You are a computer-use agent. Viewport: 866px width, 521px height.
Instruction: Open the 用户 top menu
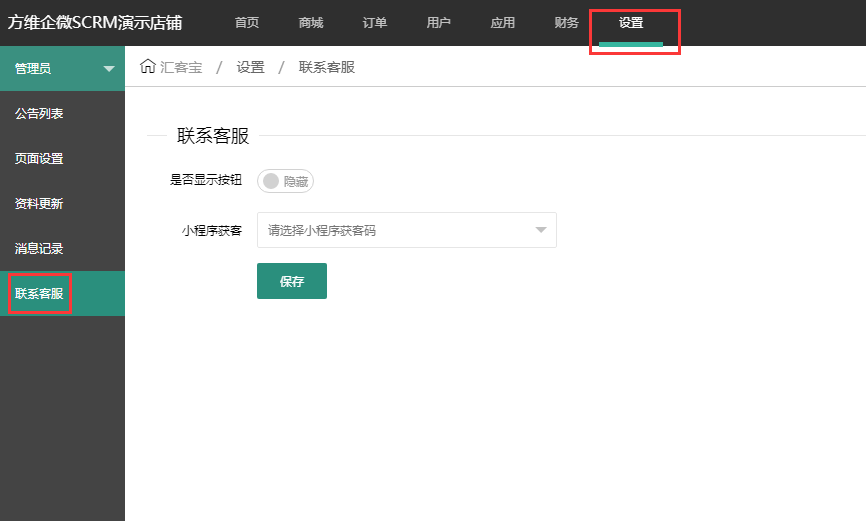(439, 23)
